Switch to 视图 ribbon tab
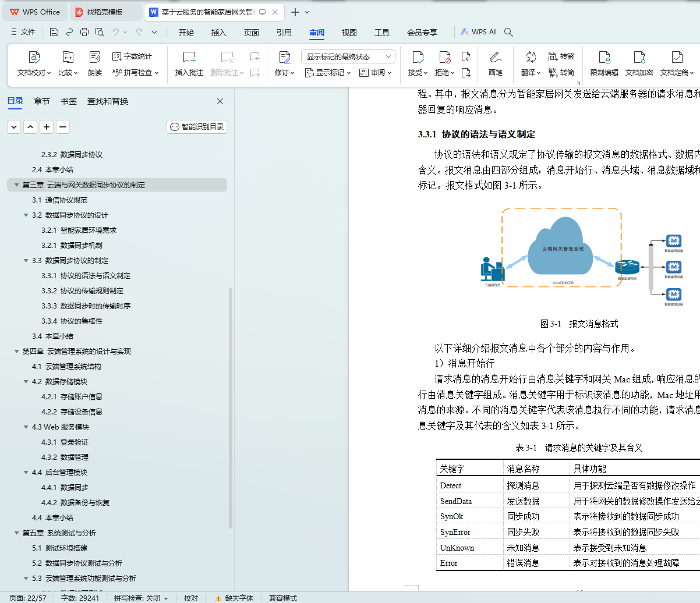 (x=349, y=32)
